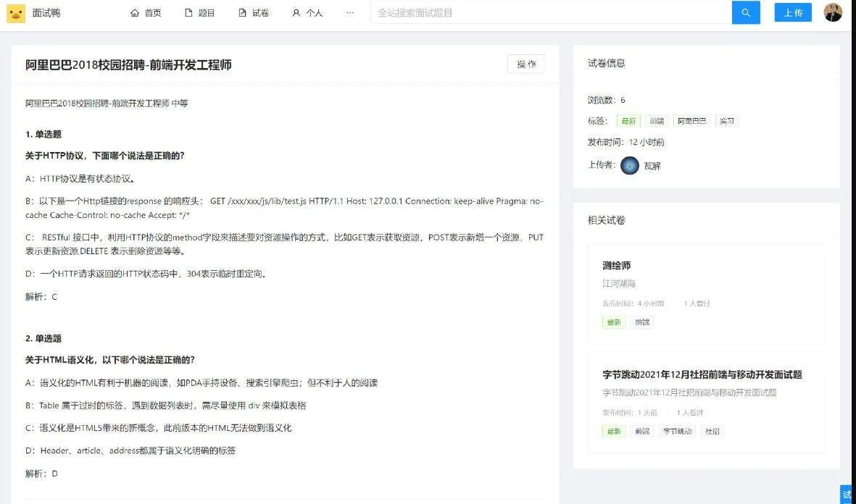Click the floating 试 icon at bottom right
The height and width of the screenshot is (504, 856).
[847, 495]
